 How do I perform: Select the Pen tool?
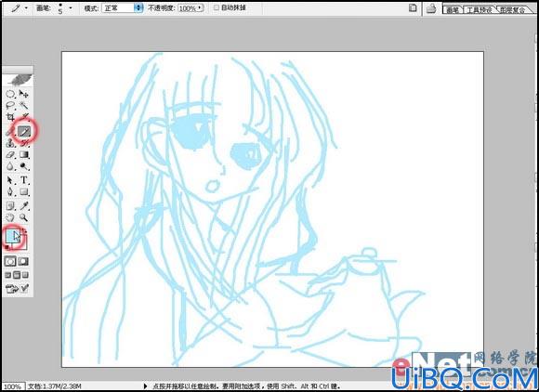click(x=10, y=191)
